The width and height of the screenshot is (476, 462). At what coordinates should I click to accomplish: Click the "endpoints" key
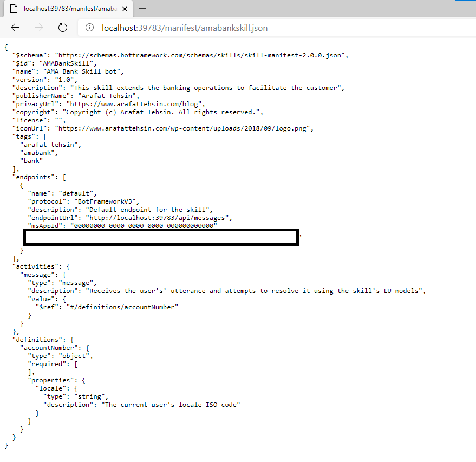34,177
